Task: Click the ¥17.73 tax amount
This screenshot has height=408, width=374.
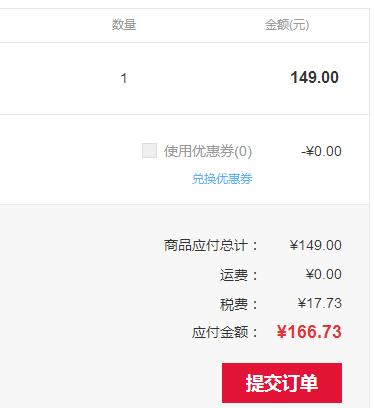Action: point(320,303)
